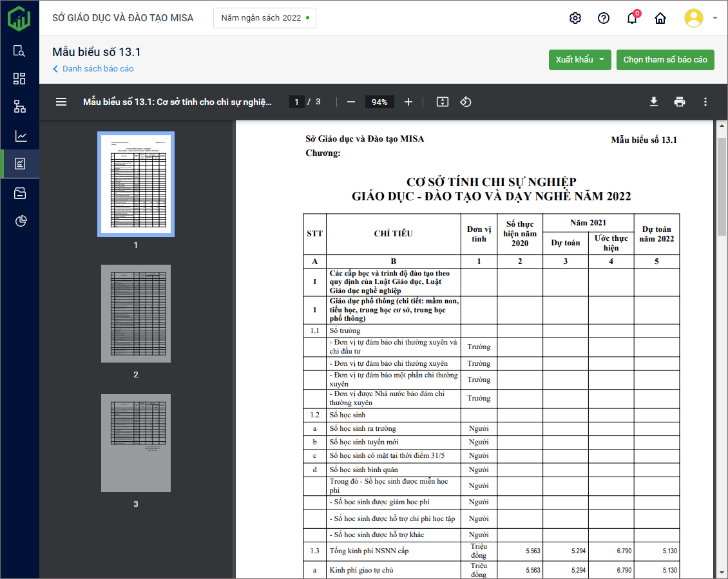728x579 pixels.
Task: Click fit to page icon
Action: pyautogui.click(x=442, y=102)
